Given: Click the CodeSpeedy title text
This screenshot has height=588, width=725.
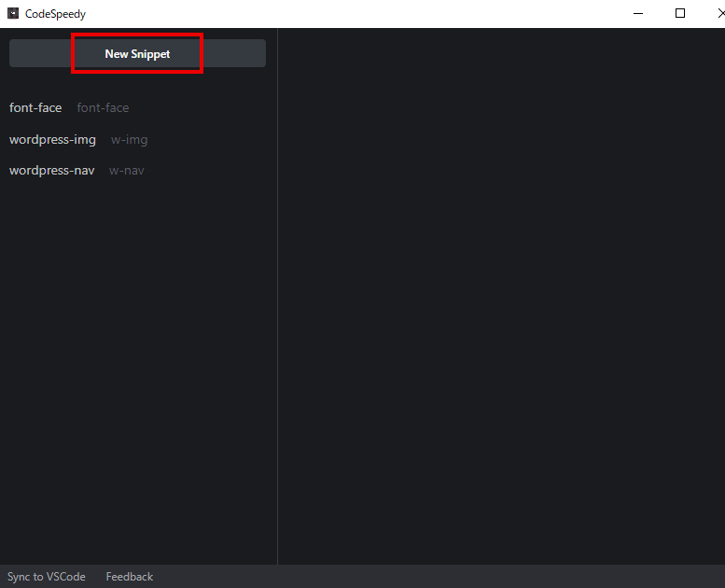Looking at the screenshot, I should pyautogui.click(x=55, y=14).
